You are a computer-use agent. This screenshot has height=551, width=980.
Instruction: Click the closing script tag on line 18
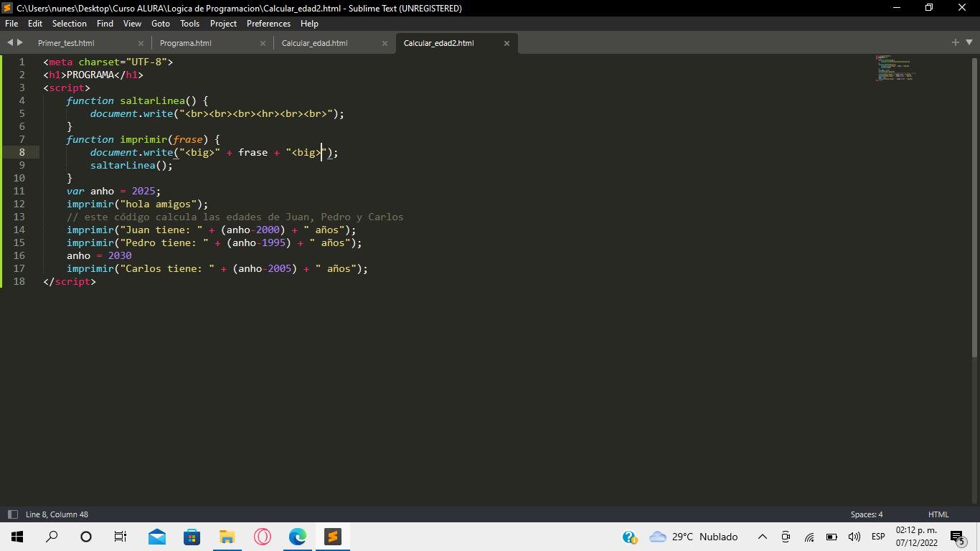pyautogui.click(x=70, y=281)
